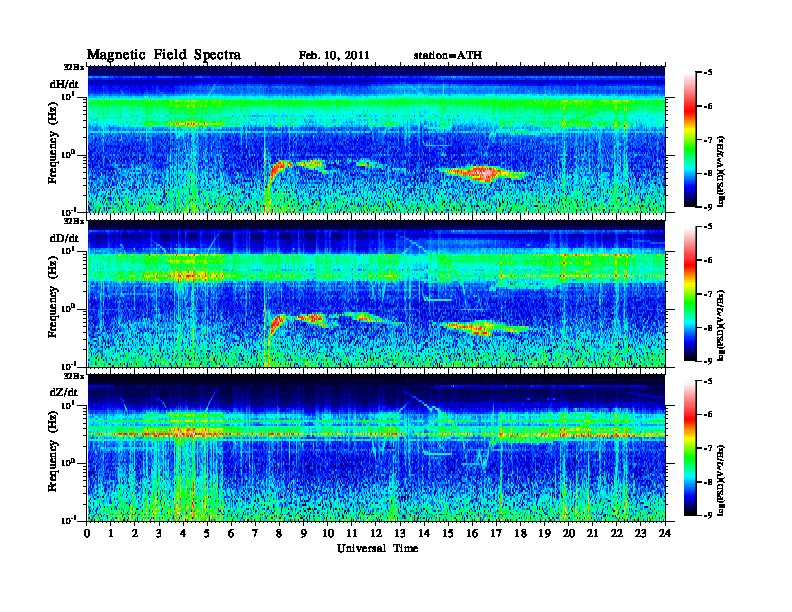Click the 32Hz label atop the dH/dt panel

point(73,67)
